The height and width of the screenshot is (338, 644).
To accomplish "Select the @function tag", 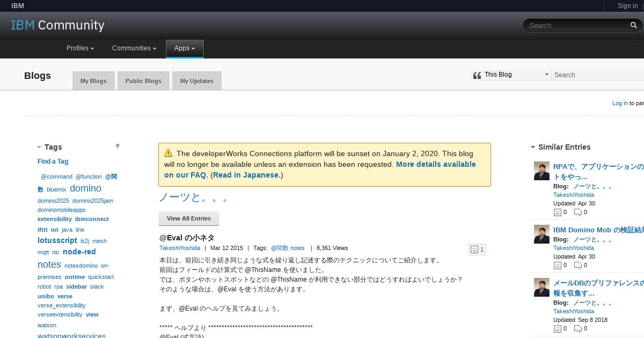I will click(89, 177).
